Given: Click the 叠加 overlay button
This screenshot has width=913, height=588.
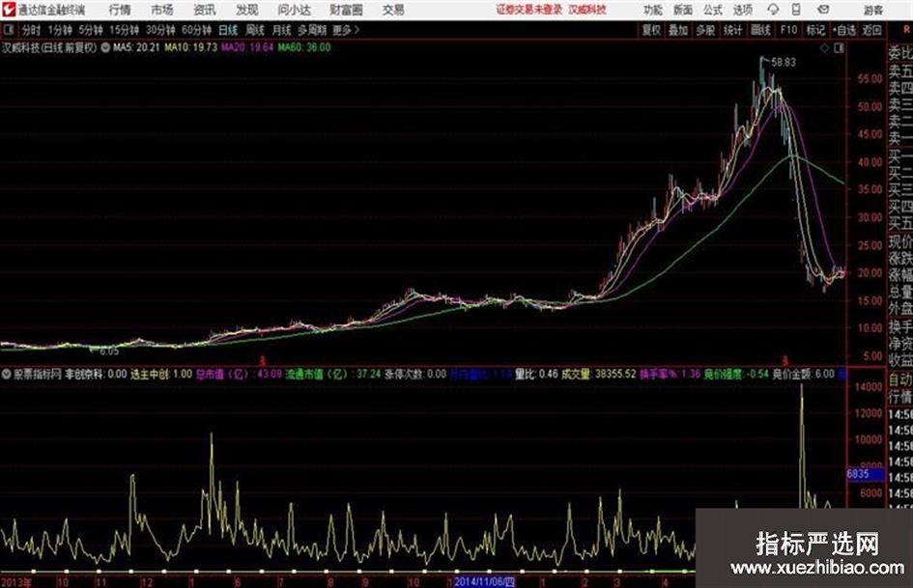Looking at the screenshot, I should pos(678,30).
